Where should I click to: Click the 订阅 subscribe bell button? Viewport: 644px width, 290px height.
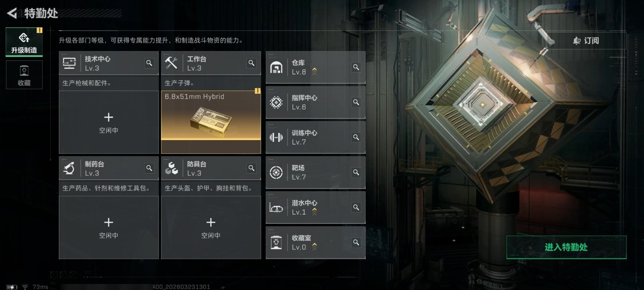click(586, 41)
